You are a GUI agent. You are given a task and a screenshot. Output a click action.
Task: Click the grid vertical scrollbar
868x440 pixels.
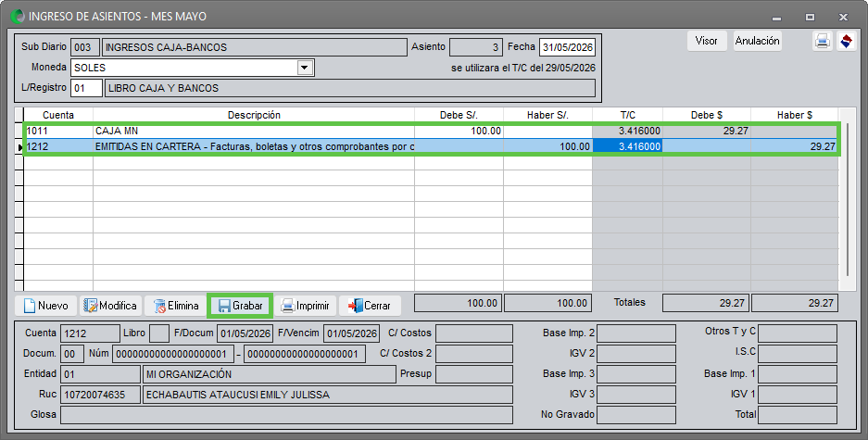(x=848, y=199)
